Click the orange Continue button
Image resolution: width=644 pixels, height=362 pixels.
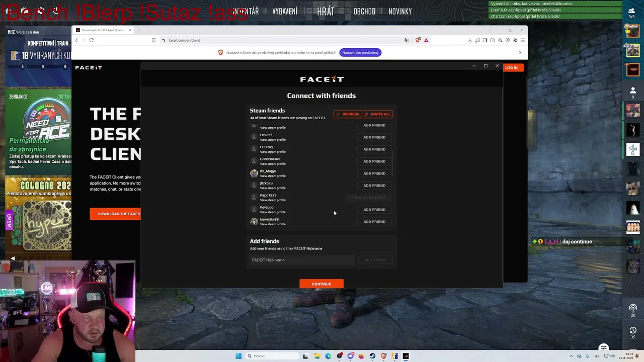[321, 284]
